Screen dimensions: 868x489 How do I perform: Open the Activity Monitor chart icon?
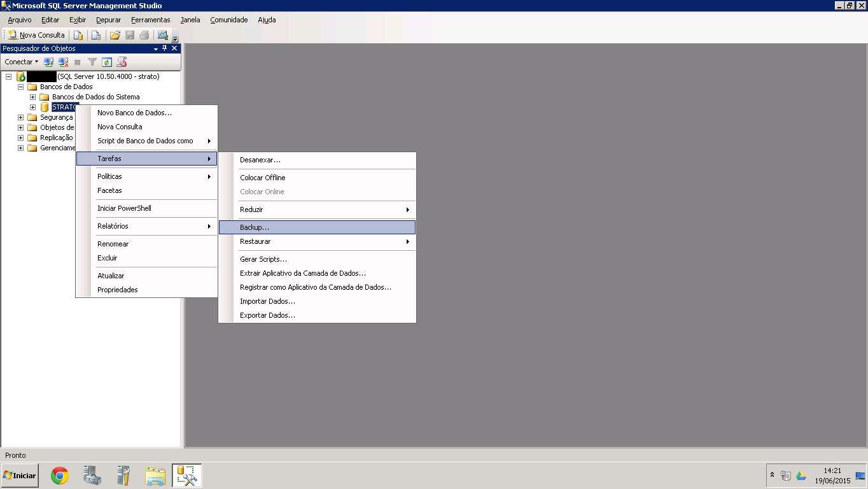click(163, 35)
